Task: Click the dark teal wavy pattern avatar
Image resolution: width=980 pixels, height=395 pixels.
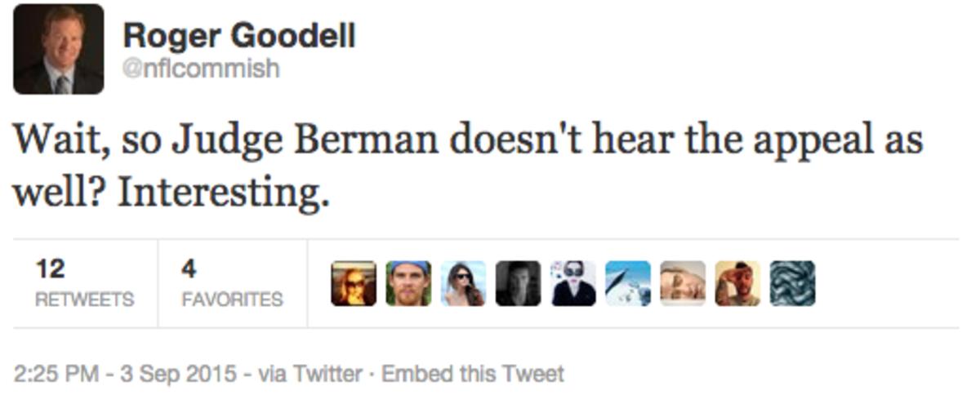Action: coord(792,283)
